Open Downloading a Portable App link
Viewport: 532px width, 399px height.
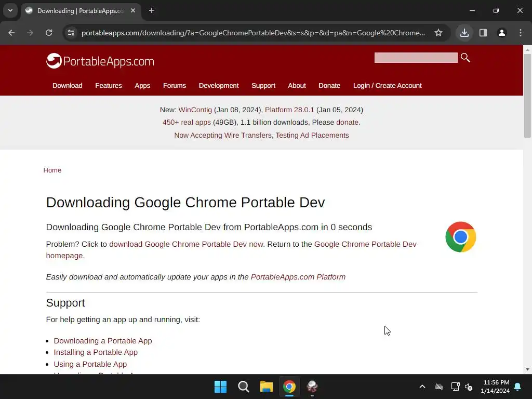[x=103, y=341]
